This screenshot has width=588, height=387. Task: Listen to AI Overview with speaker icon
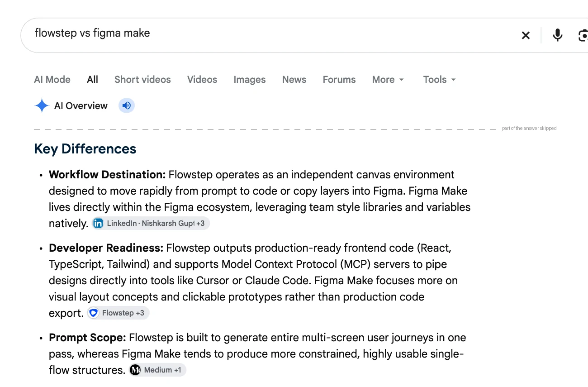point(127,105)
